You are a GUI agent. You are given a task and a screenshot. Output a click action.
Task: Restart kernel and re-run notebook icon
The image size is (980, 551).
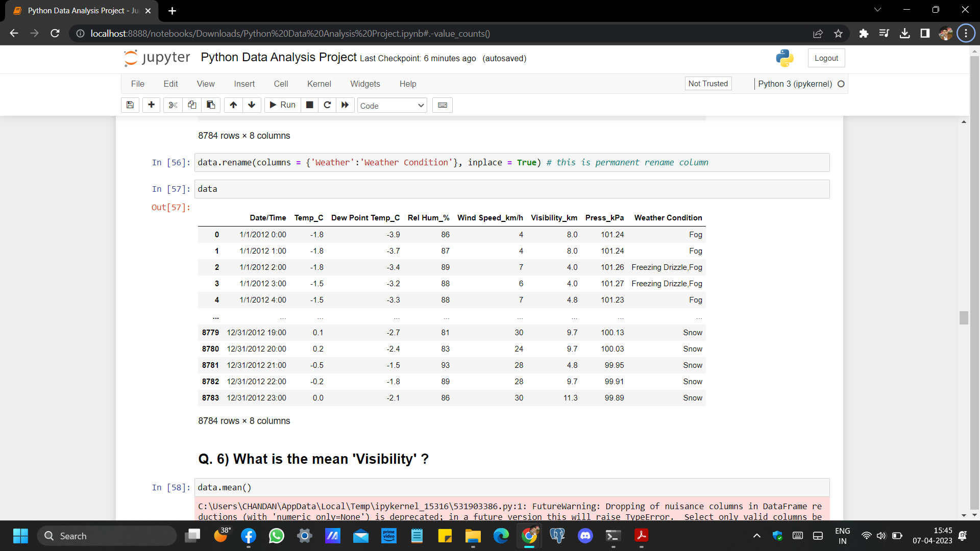345,105
